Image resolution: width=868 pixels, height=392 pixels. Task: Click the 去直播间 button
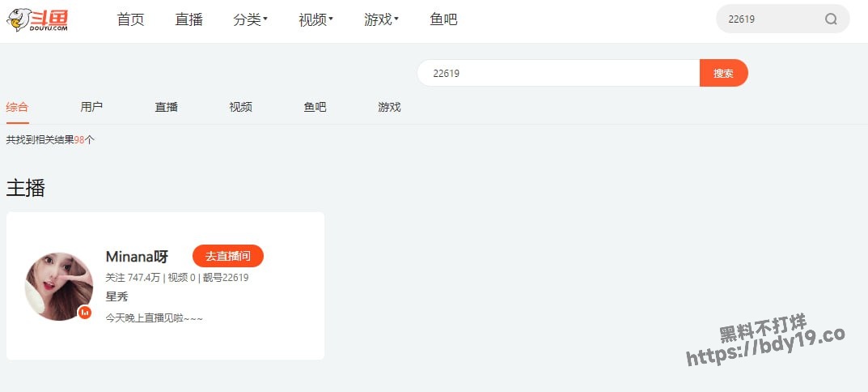click(x=228, y=256)
